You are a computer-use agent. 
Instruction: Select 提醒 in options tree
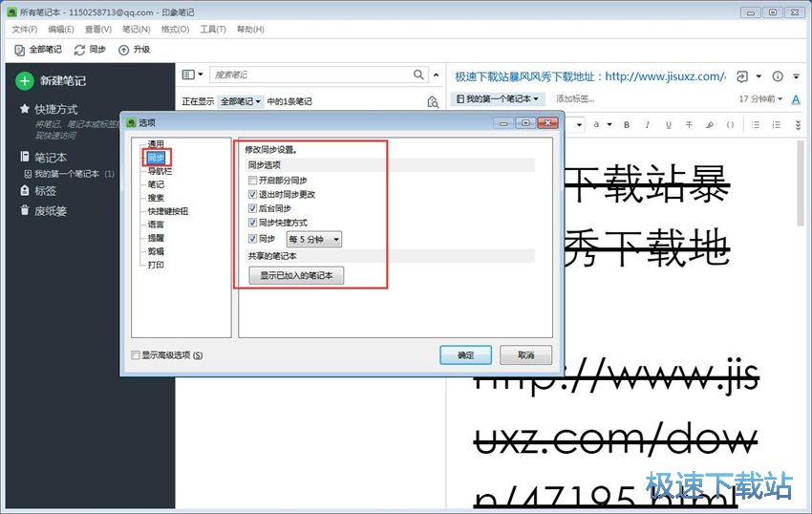(x=156, y=238)
